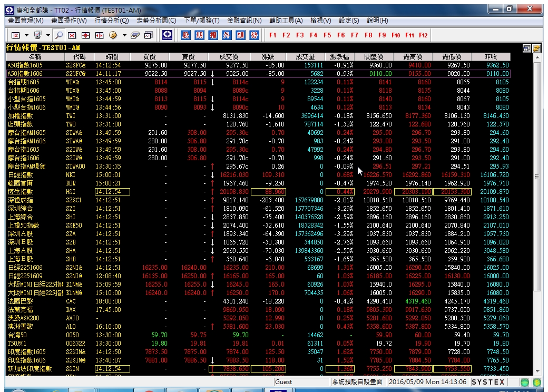
Task: Click the vertical scrollbar thumb of quote table
Action: pyautogui.click(x=537, y=176)
